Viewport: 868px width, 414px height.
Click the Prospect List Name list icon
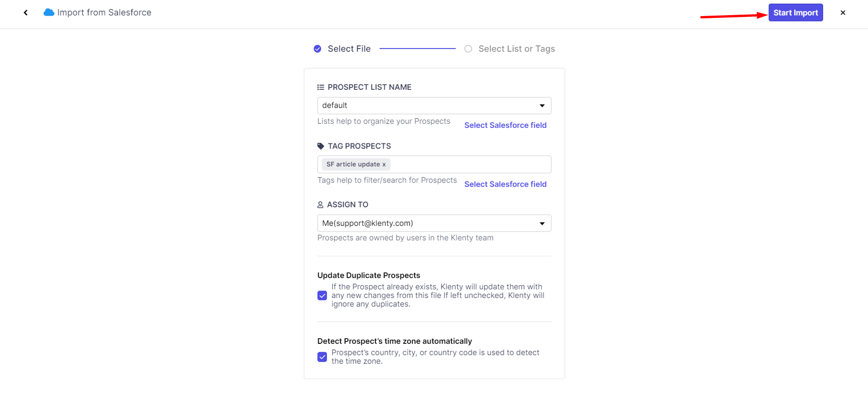pos(321,87)
